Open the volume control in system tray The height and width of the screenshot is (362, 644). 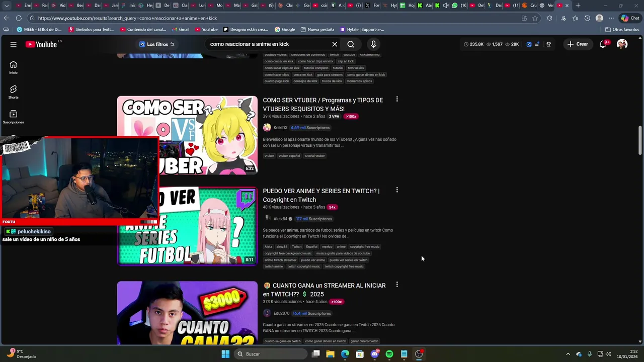coord(608,354)
